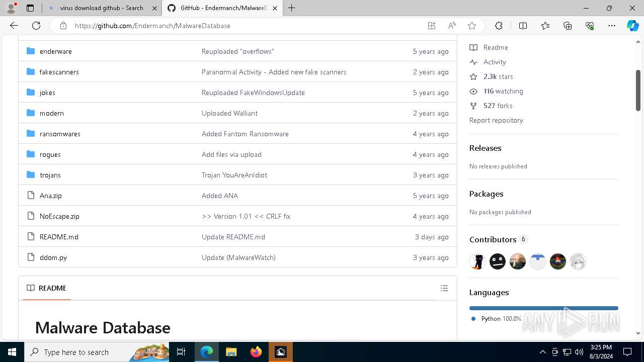Open Firefox from the taskbar
This screenshot has height=362, width=644.
pos(256,352)
